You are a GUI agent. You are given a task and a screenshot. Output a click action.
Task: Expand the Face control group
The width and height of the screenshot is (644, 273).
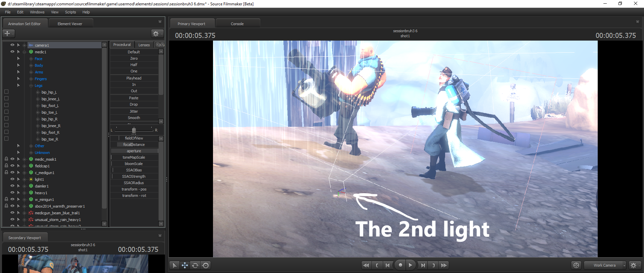[31, 59]
